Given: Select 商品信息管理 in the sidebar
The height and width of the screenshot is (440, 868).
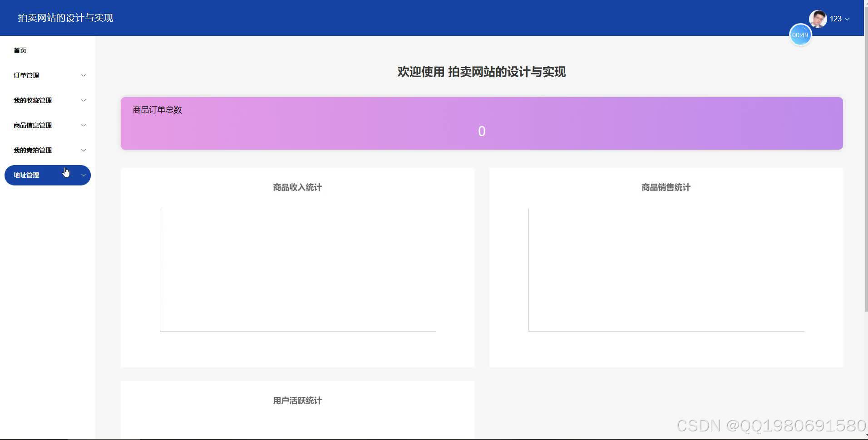Looking at the screenshot, I should (33, 125).
